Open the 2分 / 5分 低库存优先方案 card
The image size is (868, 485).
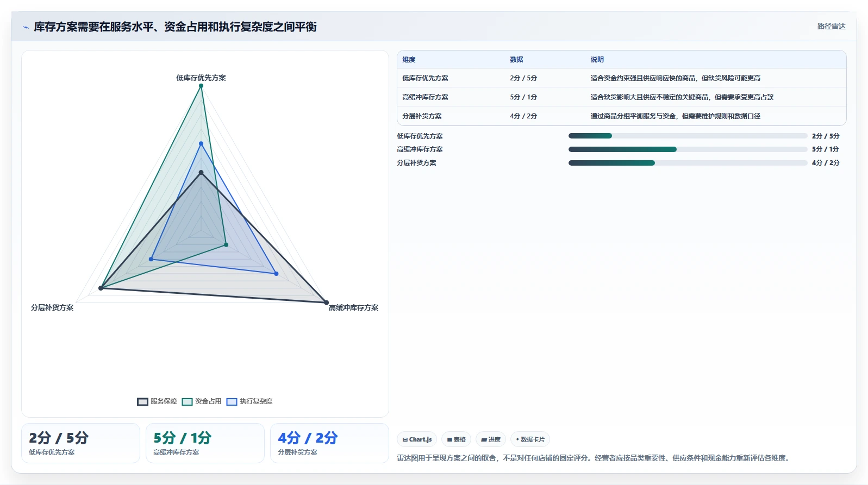point(80,443)
